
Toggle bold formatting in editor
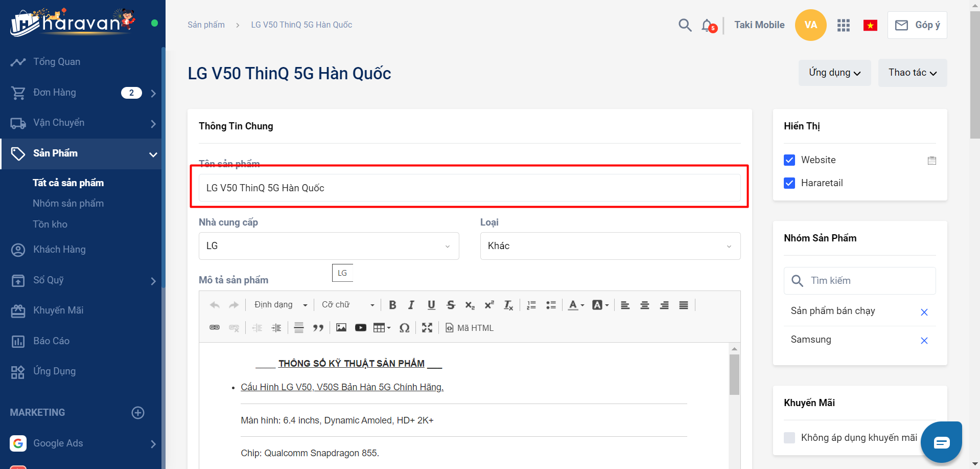click(392, 305)
